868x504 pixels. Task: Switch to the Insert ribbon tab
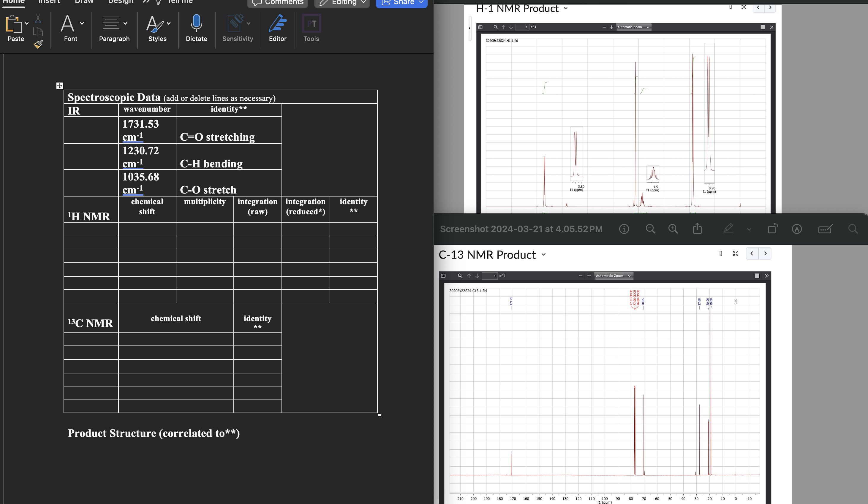click(x=49, y=2)
